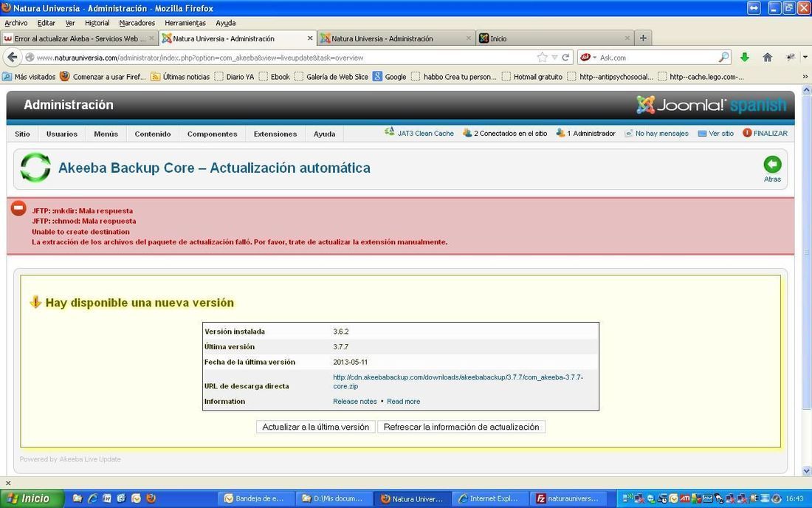Go to the Firefox home page icon
This screenshot has height=508, width=812.
coord(768,58)
